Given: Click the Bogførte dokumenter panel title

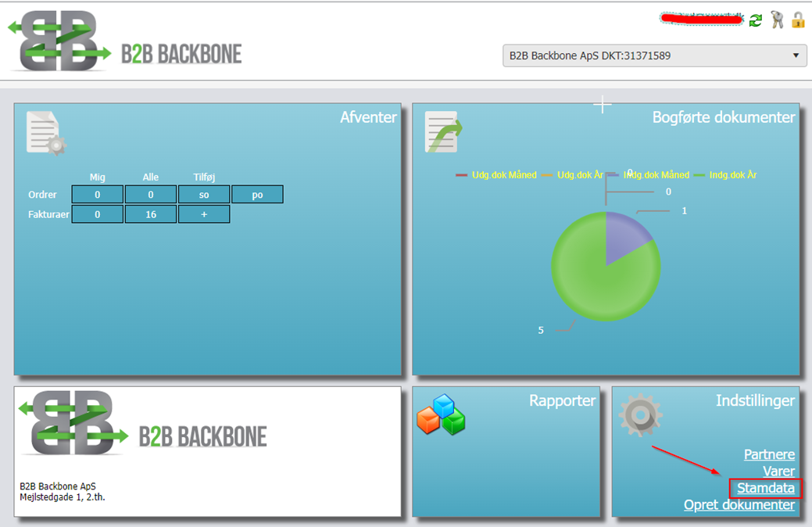Looking at the screenshot, I should tap(724, 117).
